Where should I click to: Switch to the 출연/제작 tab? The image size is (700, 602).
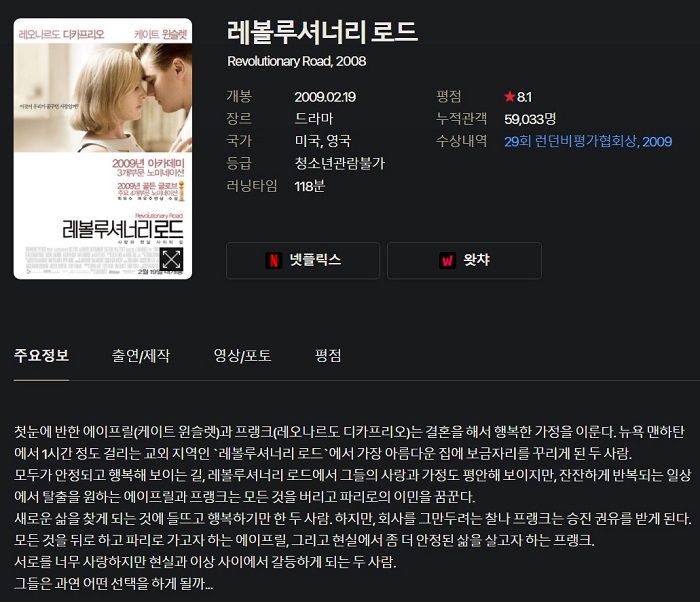point(141,355)
